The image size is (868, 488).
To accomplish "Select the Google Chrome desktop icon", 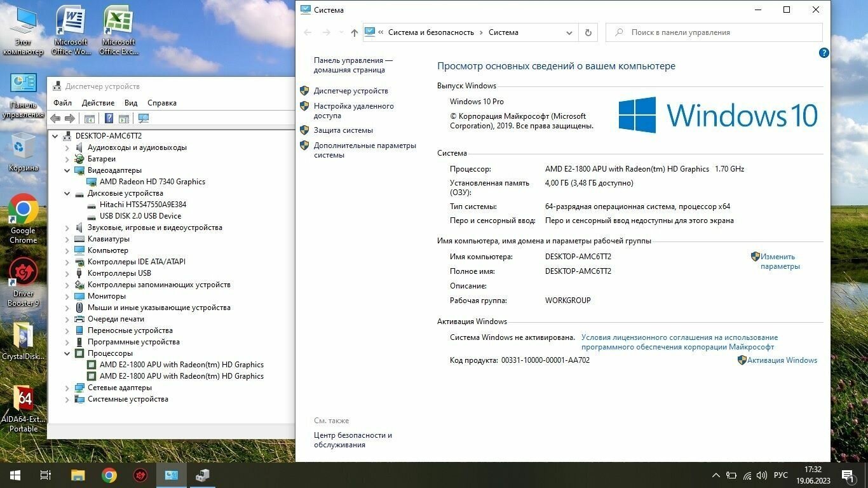I will [23, 219].
